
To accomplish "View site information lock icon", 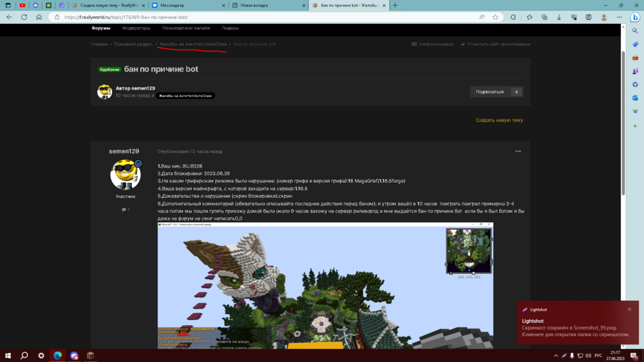I will (x=57, y=17).
